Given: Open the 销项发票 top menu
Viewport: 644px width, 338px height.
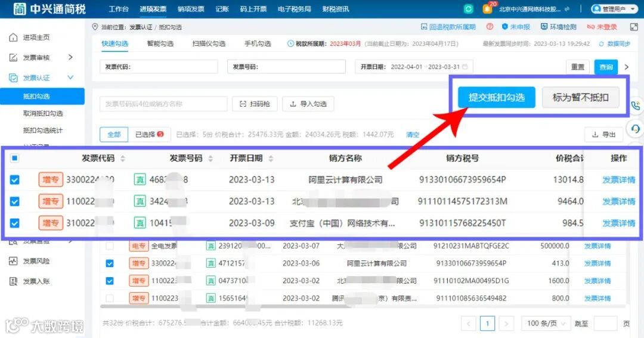Looking at the screenshot, I should click(191, 8).
